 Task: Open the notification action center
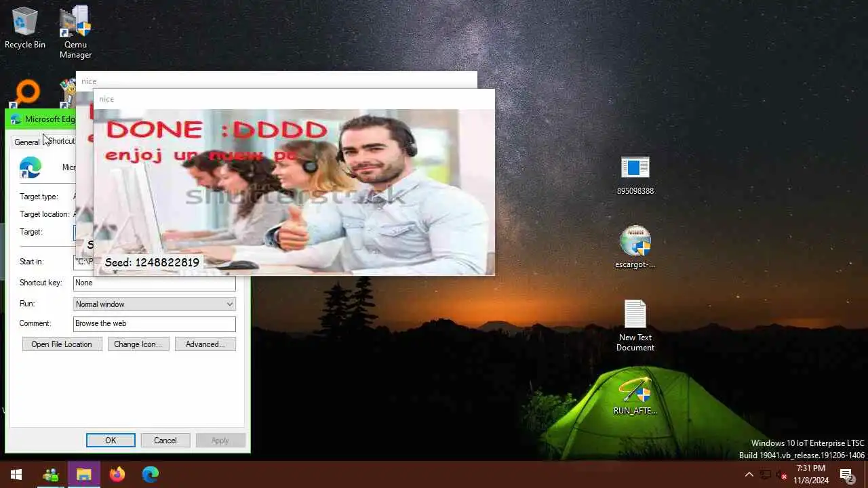pyautogui.click(x=847, y=474)
